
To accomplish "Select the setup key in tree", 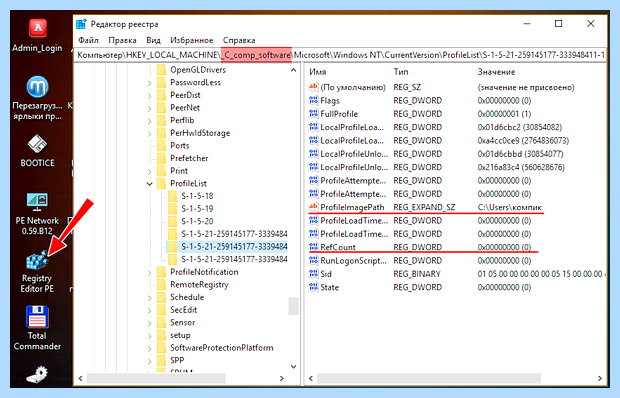I will coord(180,335).
